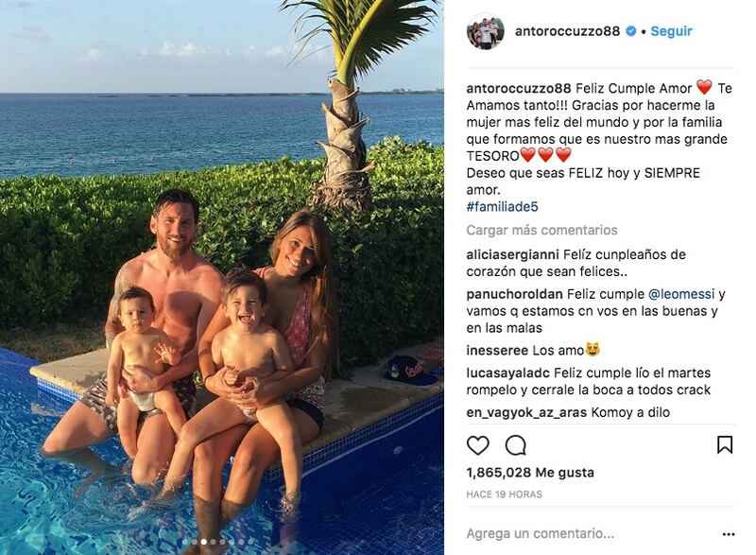This screenshot has height=555, width=756.
Task: Like the post with the heart icon
Action: tap(478, 445)
